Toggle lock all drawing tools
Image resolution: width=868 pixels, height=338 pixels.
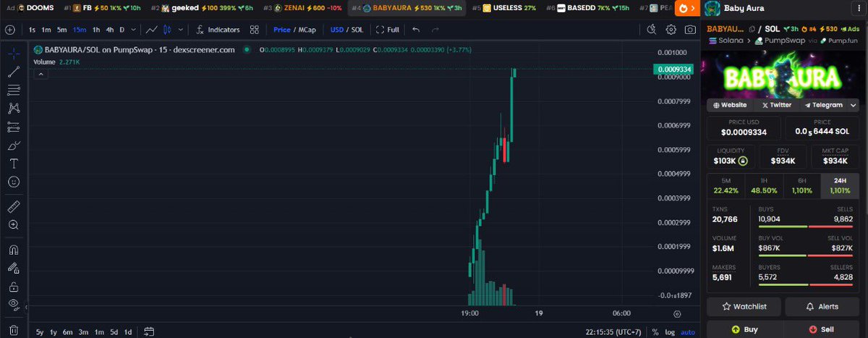14,287
